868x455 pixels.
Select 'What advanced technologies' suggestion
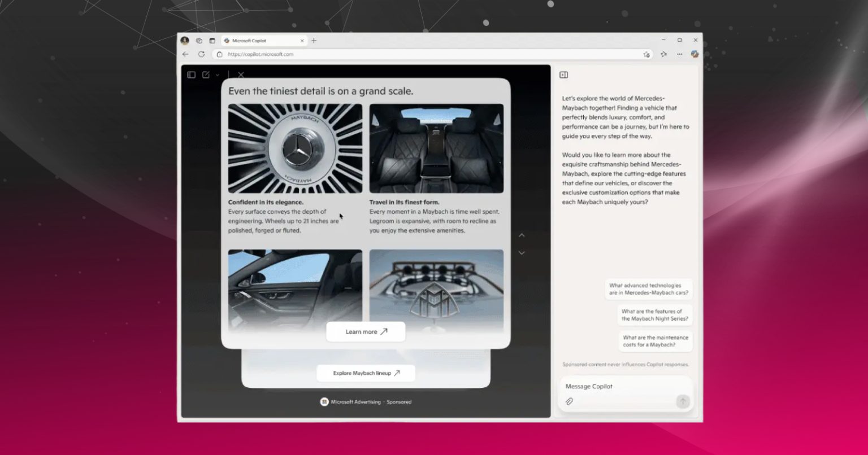(x=649, y=290)
